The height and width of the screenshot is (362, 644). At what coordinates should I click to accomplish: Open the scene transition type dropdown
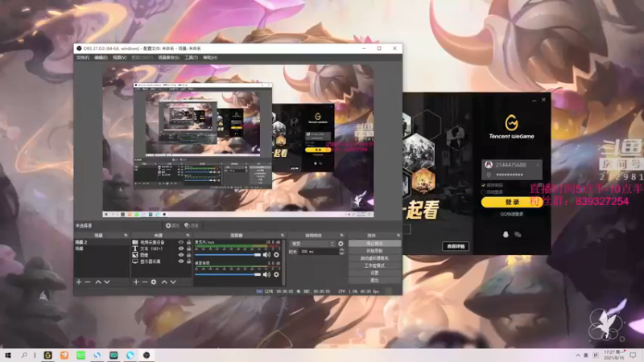click(312, 244)
